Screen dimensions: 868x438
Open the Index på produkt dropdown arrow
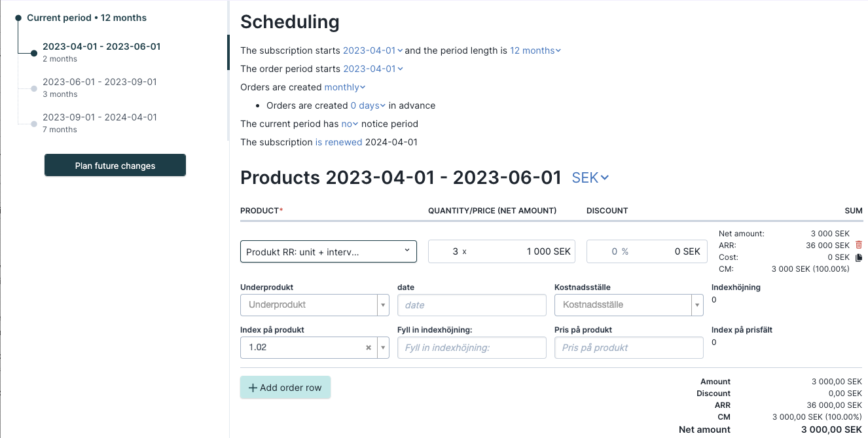pos(382,348)
